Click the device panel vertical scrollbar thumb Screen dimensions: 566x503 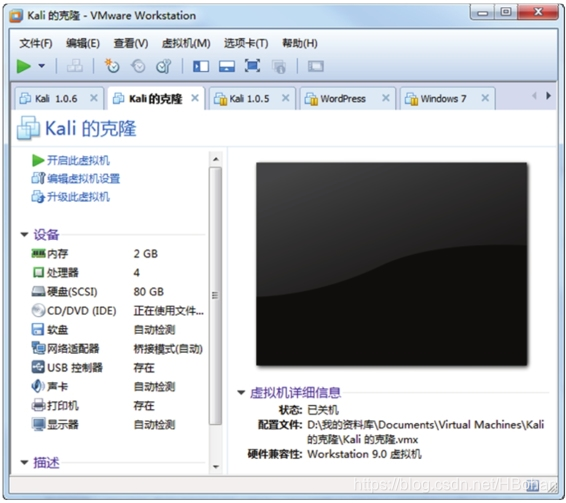215,295
